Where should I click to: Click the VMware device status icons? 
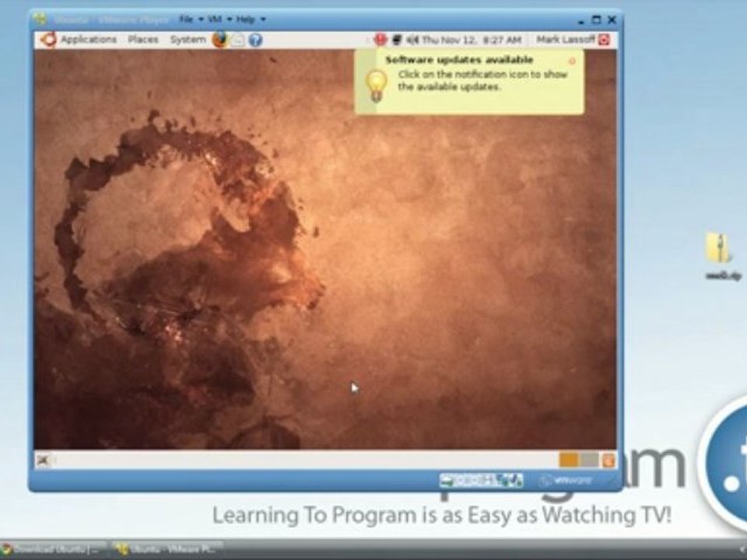(481, 481)
